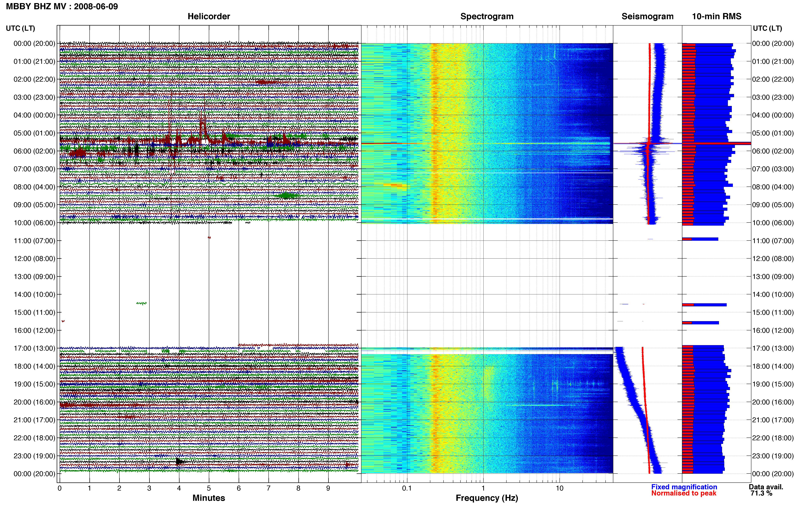Image resolution: width=812 pixels, height=508 pixels.
Task: Click the right 'UTC (LT)' axis label
Action: coord(767,28)
